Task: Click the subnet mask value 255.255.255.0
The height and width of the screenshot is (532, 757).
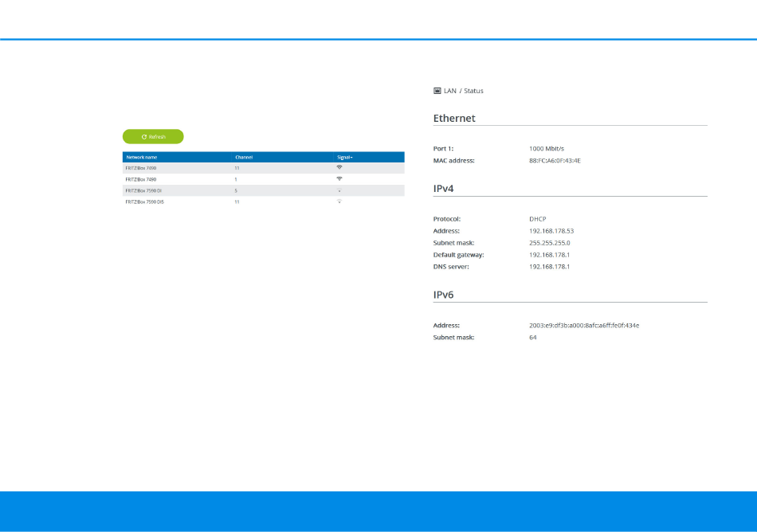Action: point(549,243)
